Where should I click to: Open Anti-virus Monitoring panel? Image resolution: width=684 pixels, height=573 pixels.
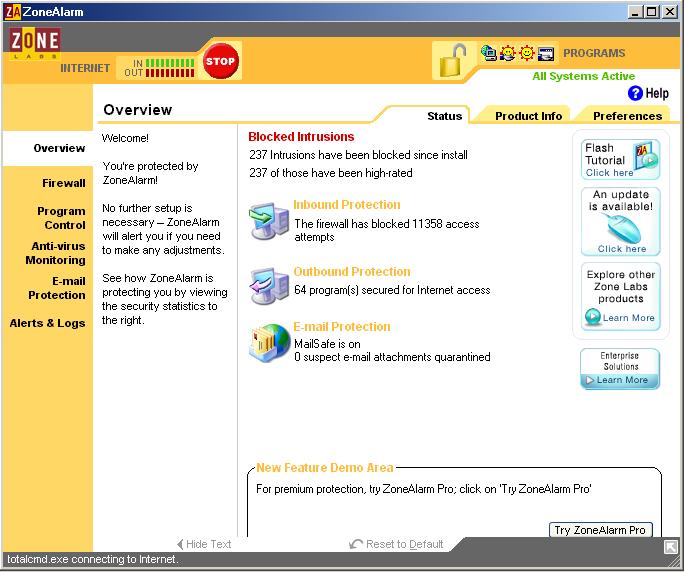(55, 253)
